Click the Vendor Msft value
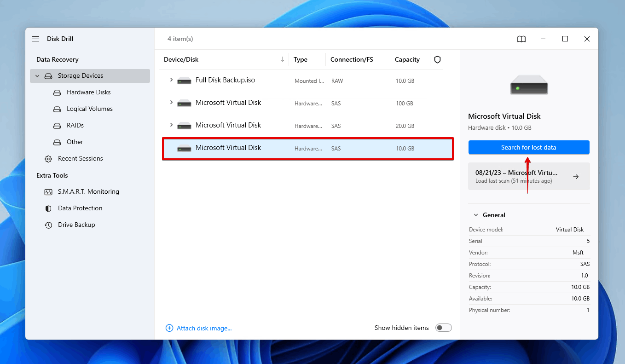Screen dimensions: 625x364 578,253
